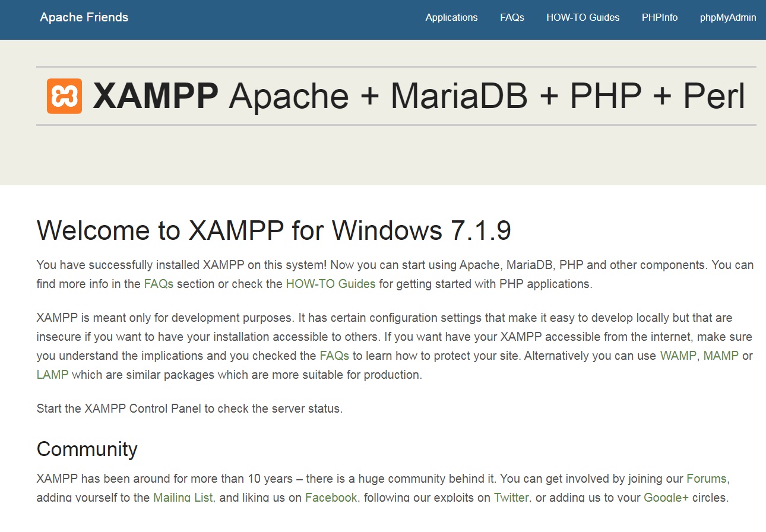Screen dimensions: 766x532
Task: Go to FAQs in the top navigation bar
Action: (512, 18)
